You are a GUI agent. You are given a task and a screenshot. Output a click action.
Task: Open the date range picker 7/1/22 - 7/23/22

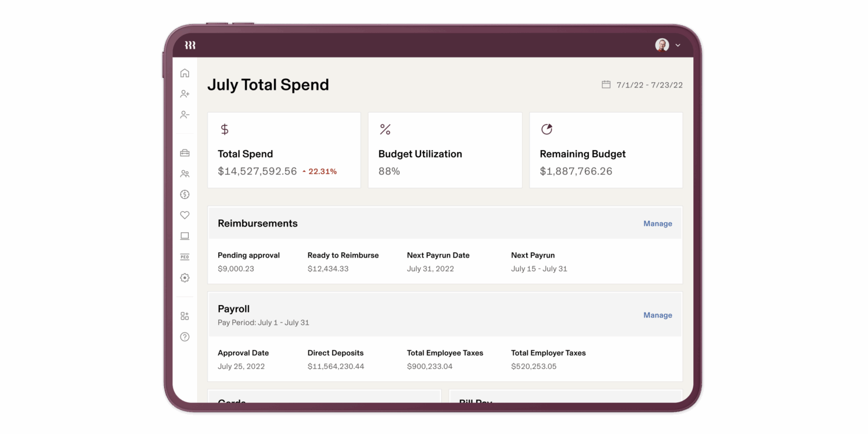click(x=643, y=85)
